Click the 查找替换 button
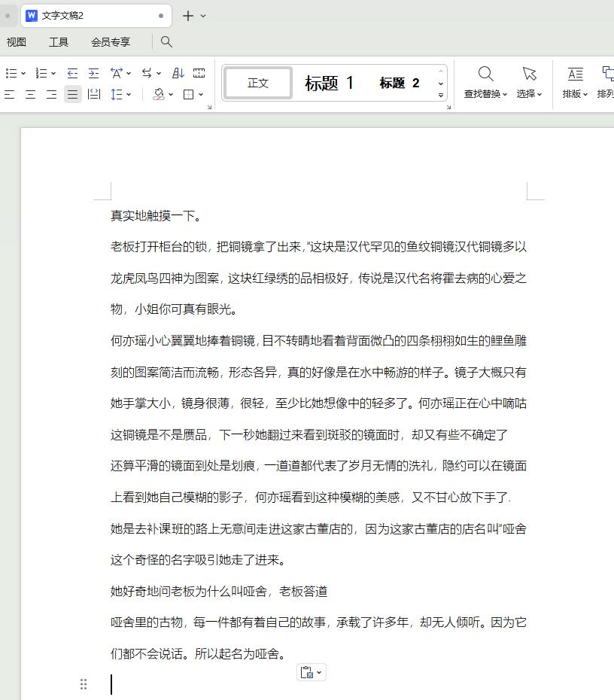Image resolution: width=614 pixels, height=700 pixels. [485, 82]
